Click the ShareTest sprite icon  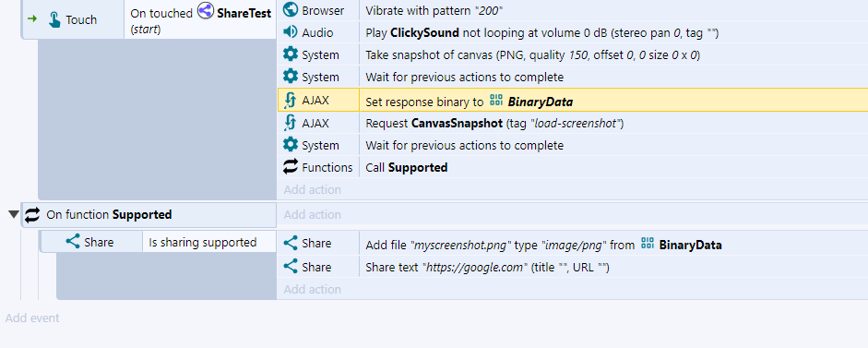(x=206, y=11)
